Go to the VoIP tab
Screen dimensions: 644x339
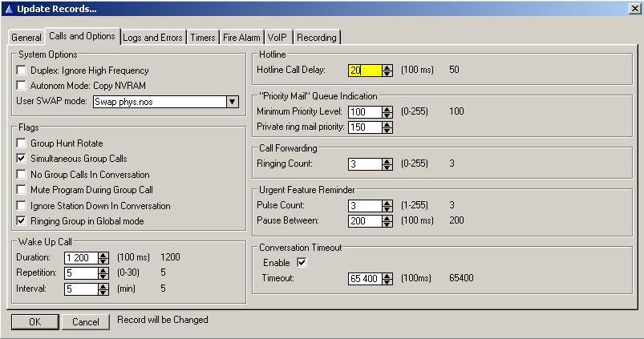[x=277, y=38]
